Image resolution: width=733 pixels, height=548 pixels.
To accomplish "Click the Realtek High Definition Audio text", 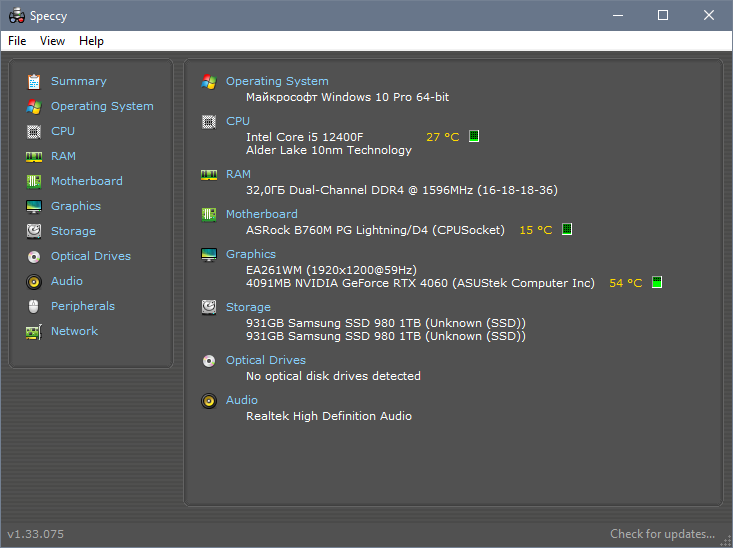I will pyautogui.click(x=329, y=416).
